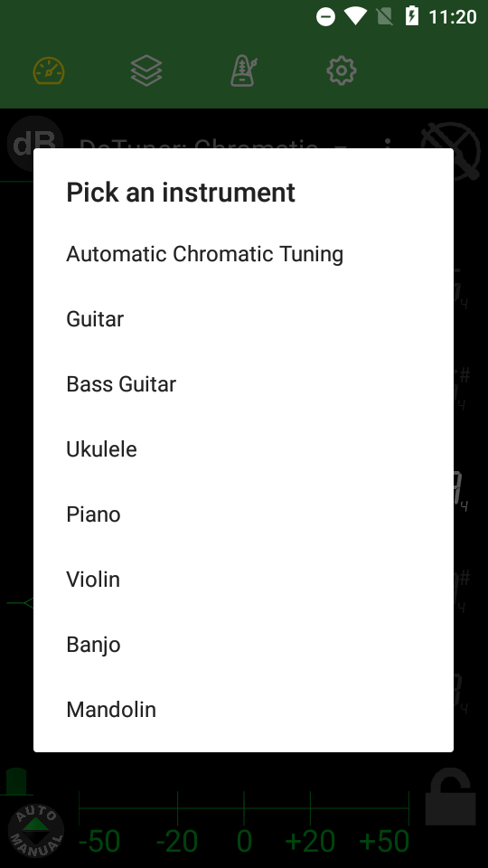Open the stacked layers tab icon

pyautogui.click(x=146, y=71)
